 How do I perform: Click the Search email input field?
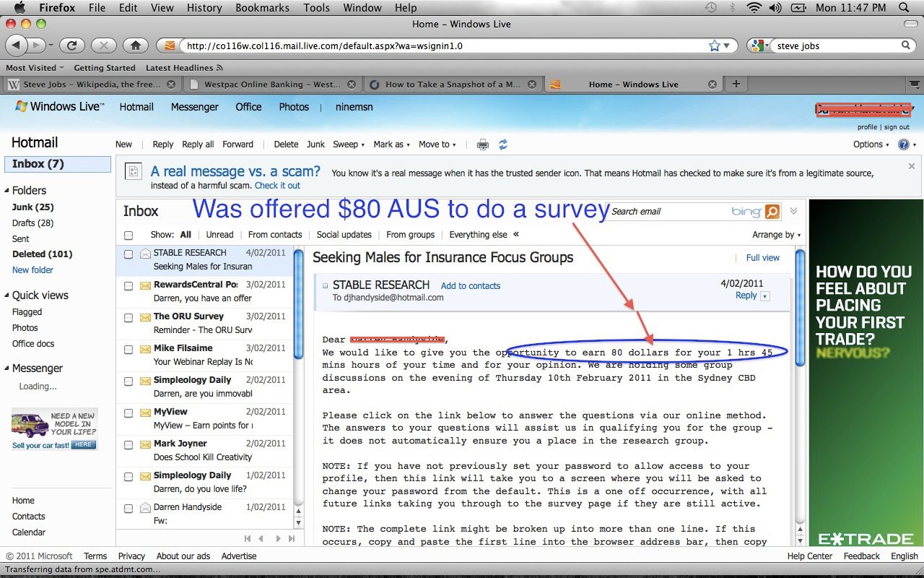click(668, 212)
